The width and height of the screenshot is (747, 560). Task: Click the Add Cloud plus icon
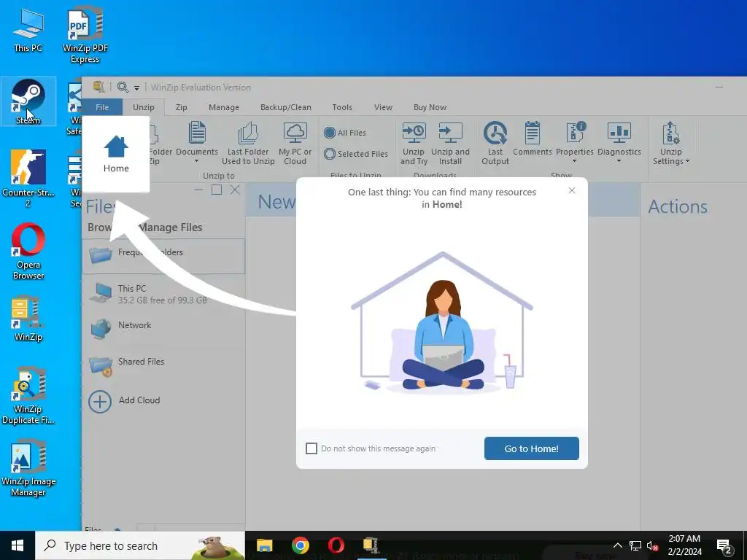[x=99, y=402]
